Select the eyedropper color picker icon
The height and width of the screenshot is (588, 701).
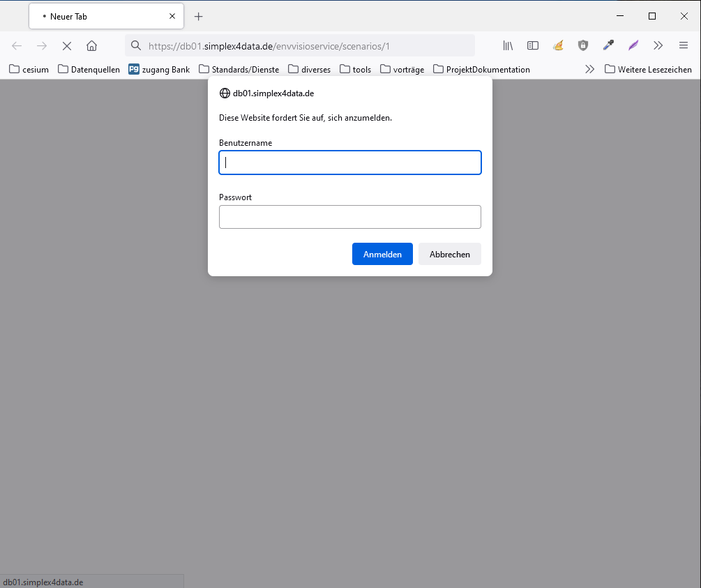[608, 45]
